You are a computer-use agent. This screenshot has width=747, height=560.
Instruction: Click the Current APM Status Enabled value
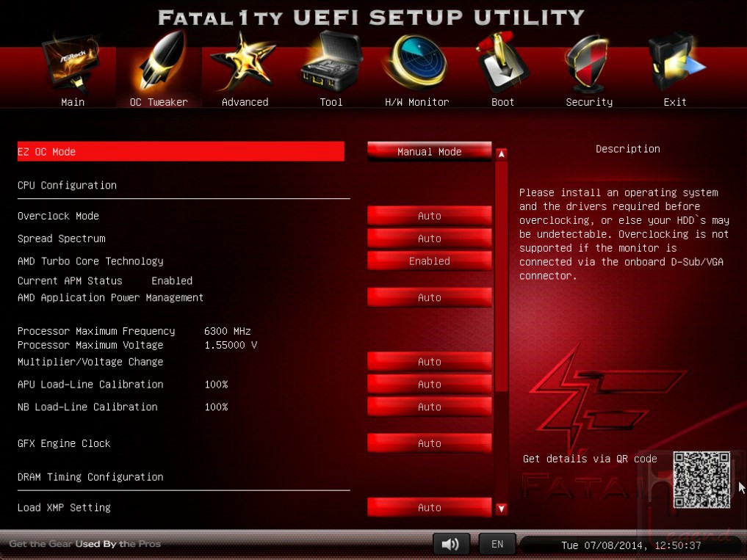click(x=172, y=281)
